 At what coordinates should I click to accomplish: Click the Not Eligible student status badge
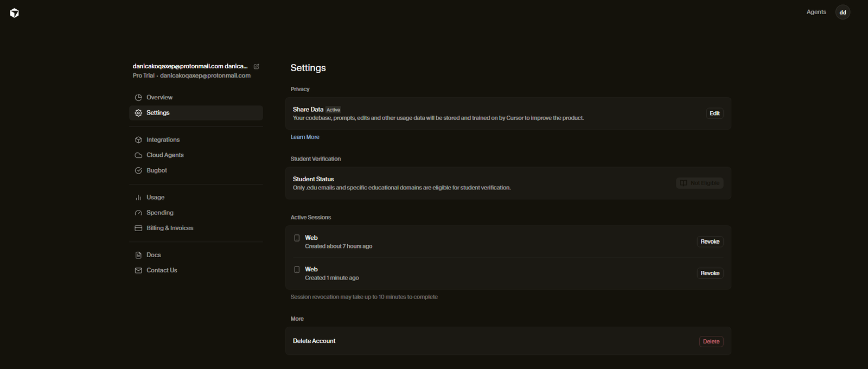[x=699, y=183]
